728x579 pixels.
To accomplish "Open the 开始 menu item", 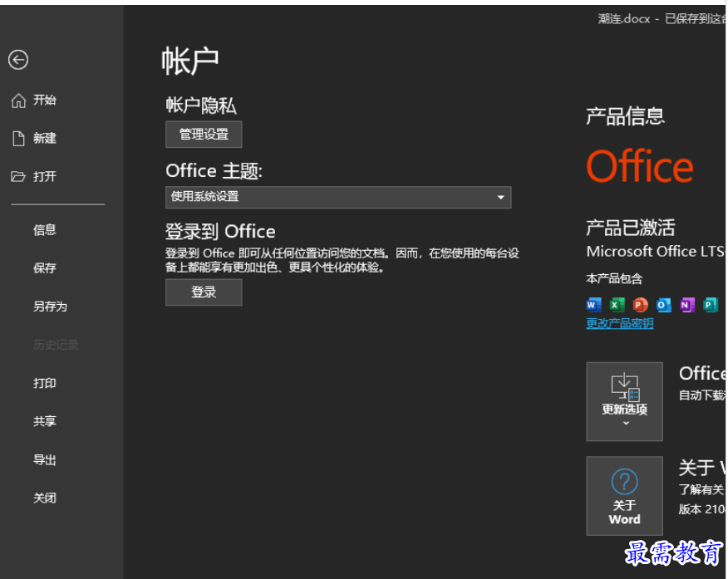I will pyautogui.click(x=45, y=100).
